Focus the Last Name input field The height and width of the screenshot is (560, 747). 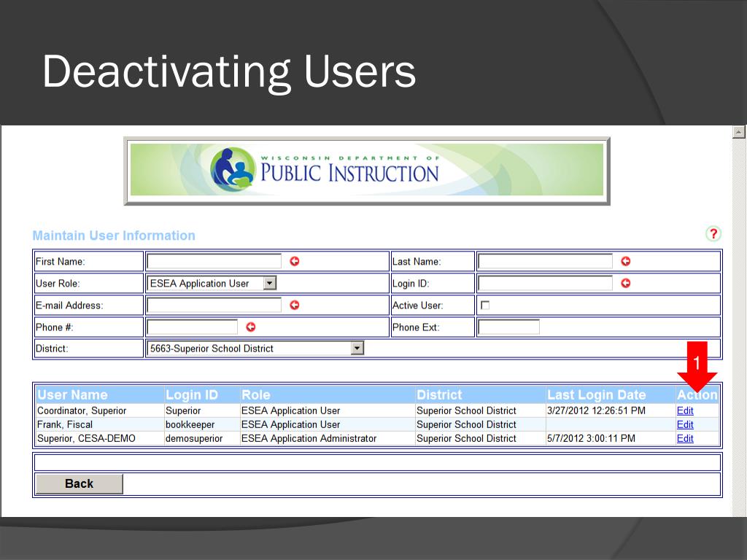(545, 261)
